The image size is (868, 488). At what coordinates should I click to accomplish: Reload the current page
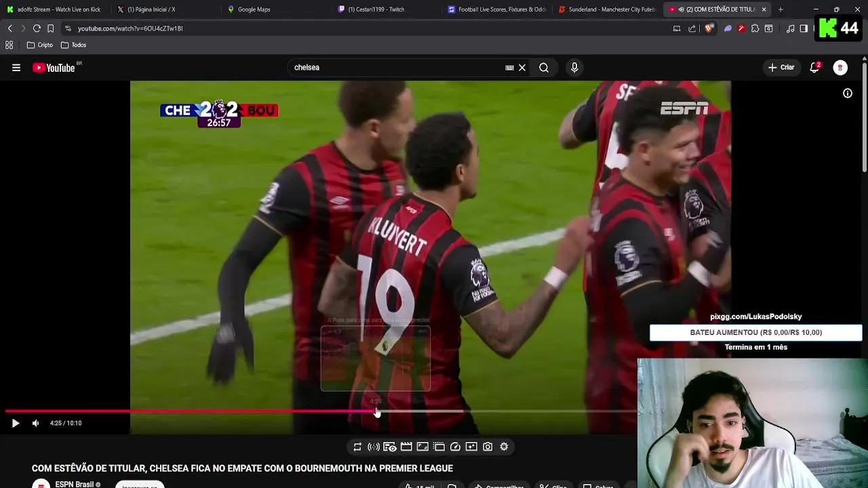click(37, 28)
